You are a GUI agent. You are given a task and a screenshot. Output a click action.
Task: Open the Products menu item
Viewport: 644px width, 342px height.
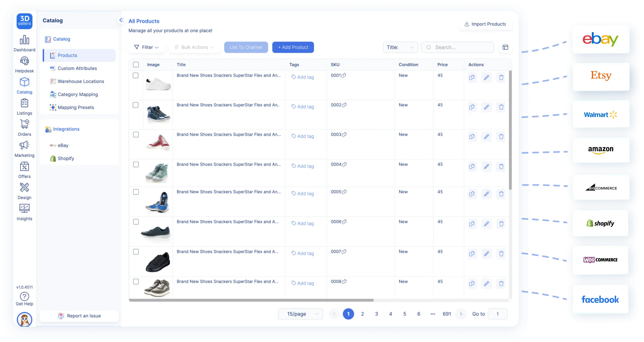[79, 55]
